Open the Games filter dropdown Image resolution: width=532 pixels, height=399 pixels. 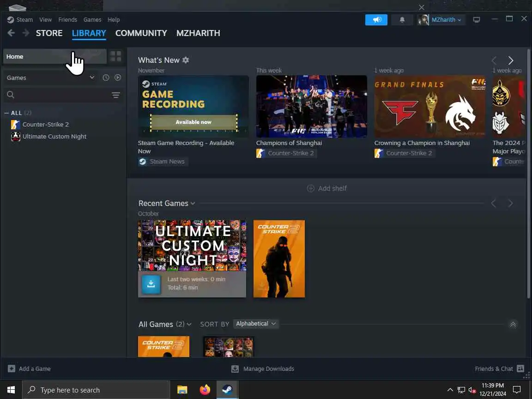click(x=51, y=78)
